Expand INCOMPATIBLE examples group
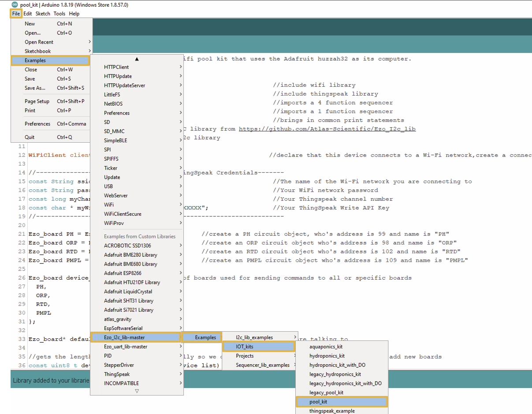532x414 pixels. (137, 383)
